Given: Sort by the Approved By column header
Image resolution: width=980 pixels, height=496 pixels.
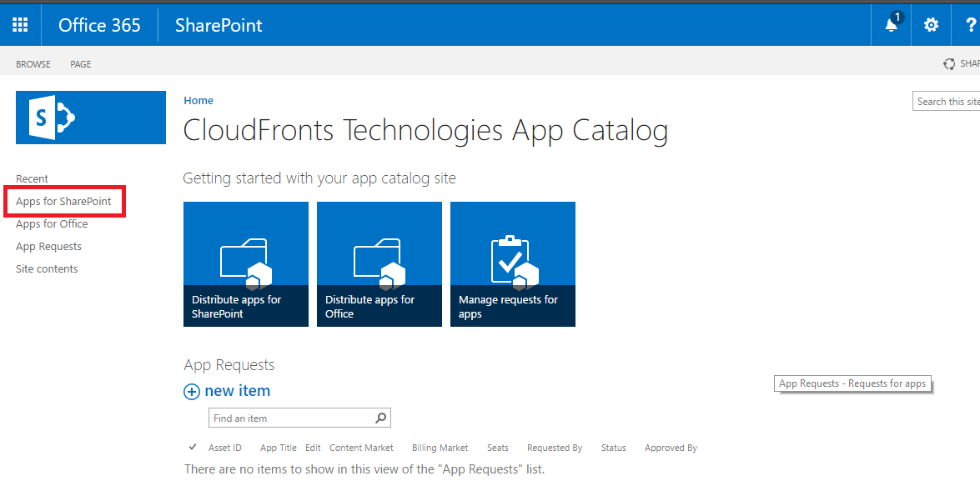Looking at the screenshot, I should tap(671, 448).
